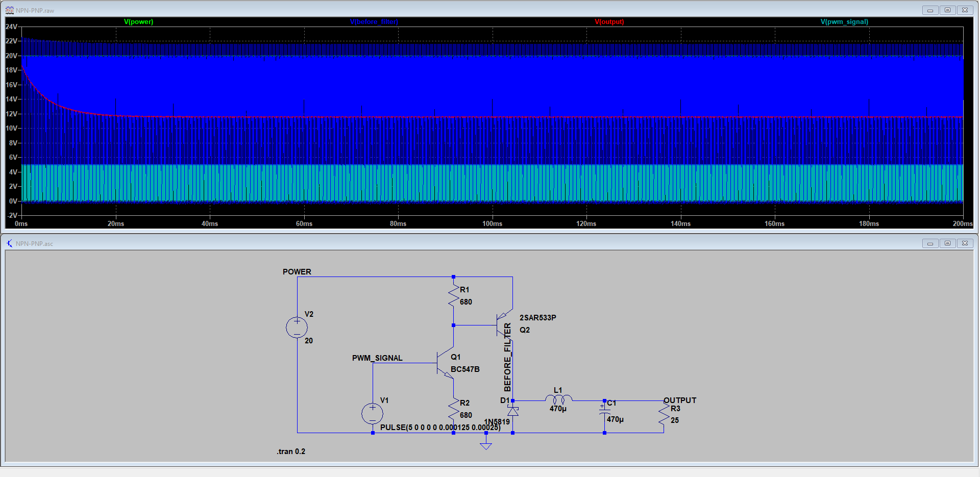This screenshot has width=980, height=477.
Task: Close the NPN-PNP.asc schematic window
Action: (965, 243)
